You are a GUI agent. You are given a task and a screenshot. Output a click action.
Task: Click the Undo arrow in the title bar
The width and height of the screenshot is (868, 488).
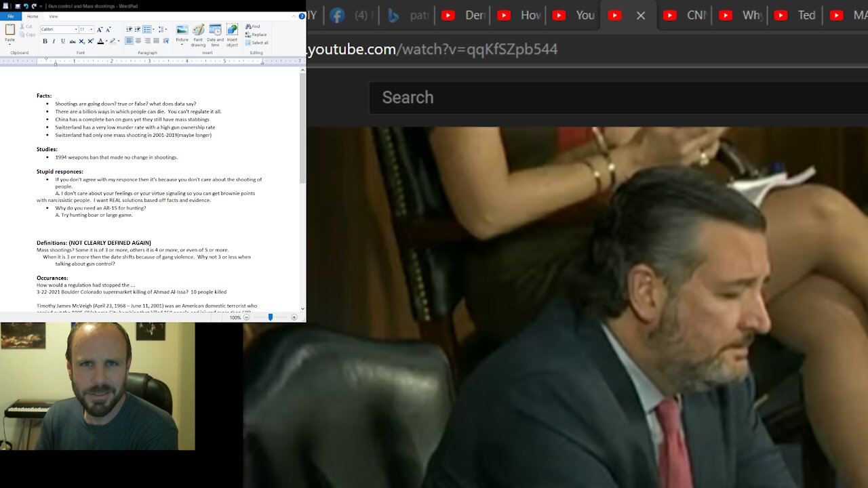(26, 6)
